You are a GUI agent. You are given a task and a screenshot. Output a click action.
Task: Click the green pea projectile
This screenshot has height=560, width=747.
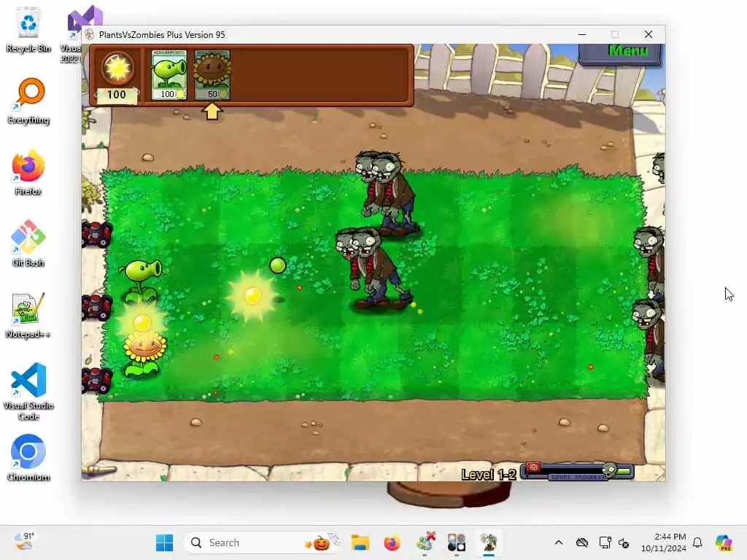(277, 265)
